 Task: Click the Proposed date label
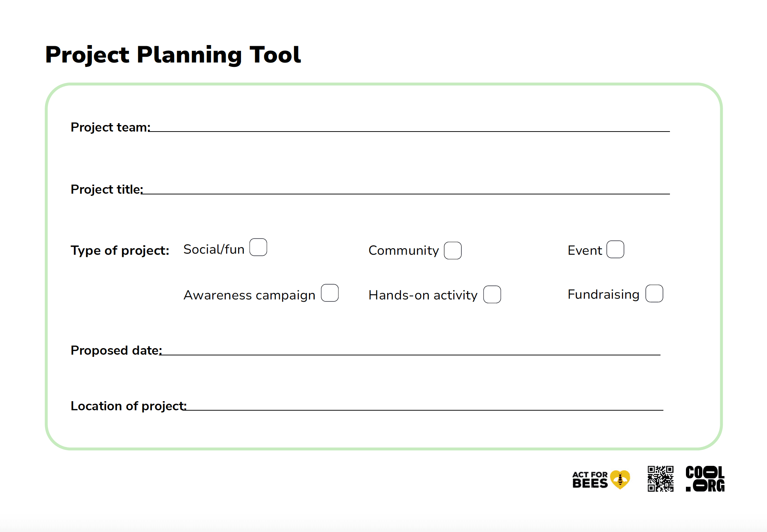click(116, 350)
